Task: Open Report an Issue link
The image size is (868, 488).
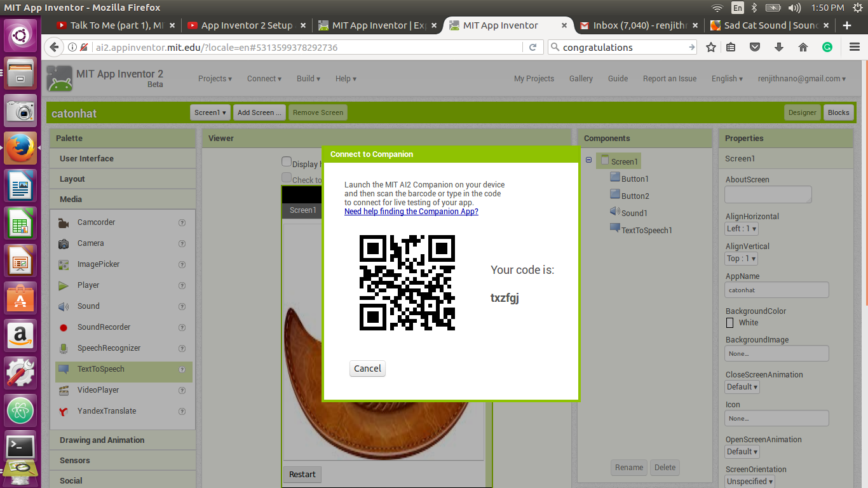Action: (670, 79)
